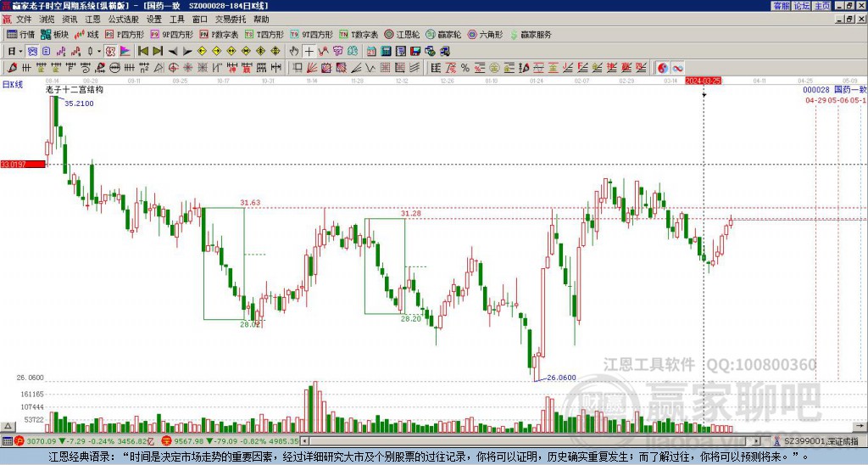Screen dimensions: 868x465
Task: Click the 35.2100 high price label
Action: tap(79, 104)
